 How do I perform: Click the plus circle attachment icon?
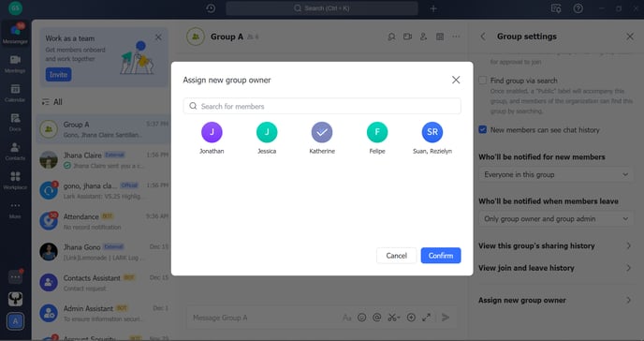(411, 318)
